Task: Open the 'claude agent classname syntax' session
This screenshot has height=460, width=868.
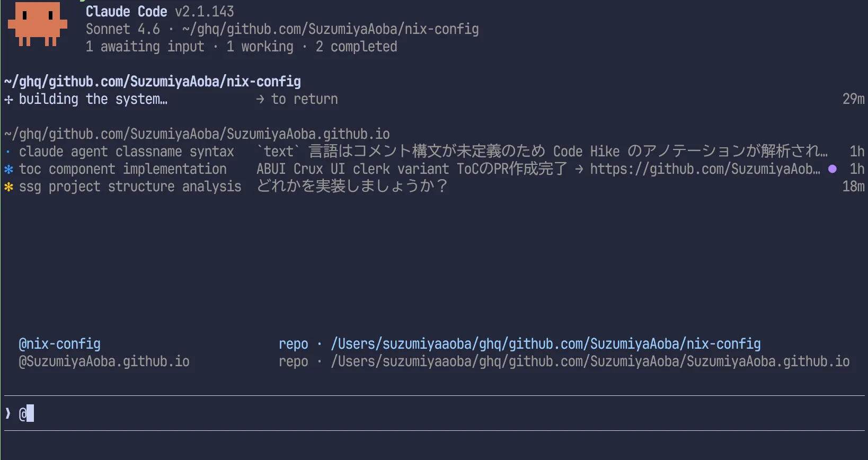Action: pyautogui.click(x=435, y=152)
